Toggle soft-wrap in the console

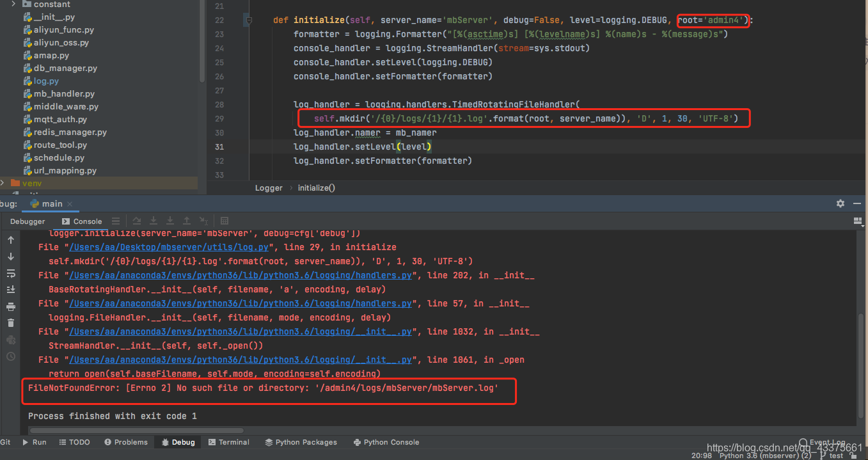click(11, 273)
